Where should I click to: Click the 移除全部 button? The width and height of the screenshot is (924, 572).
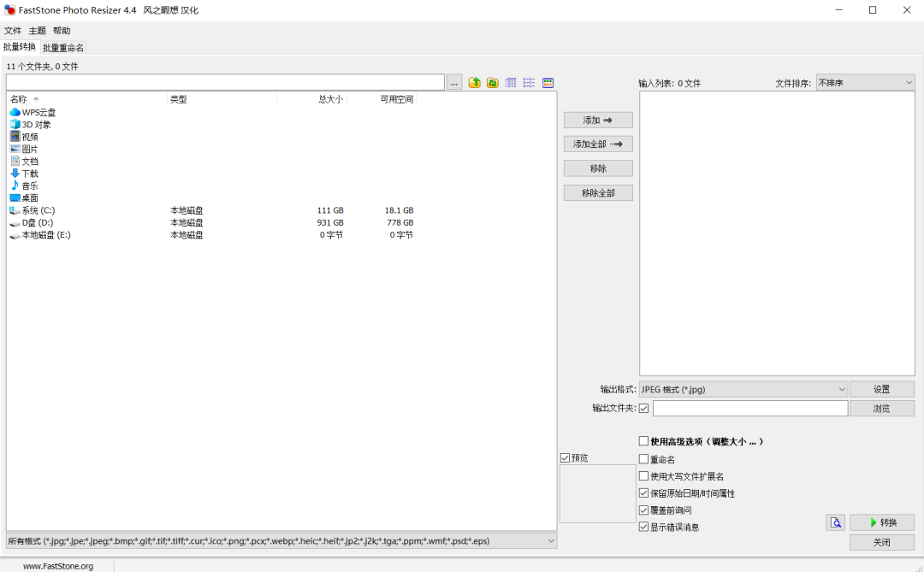click(x=598, y=193)
